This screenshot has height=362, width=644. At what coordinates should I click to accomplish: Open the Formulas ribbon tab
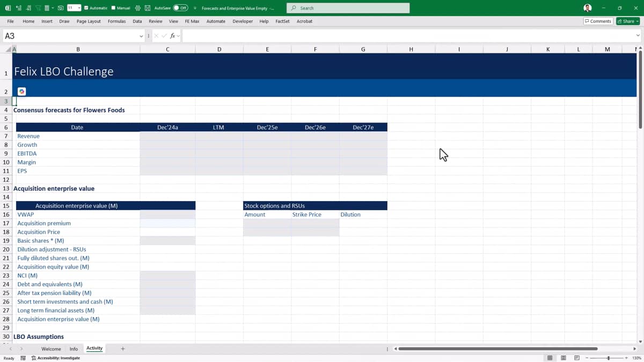click(116, 21)
